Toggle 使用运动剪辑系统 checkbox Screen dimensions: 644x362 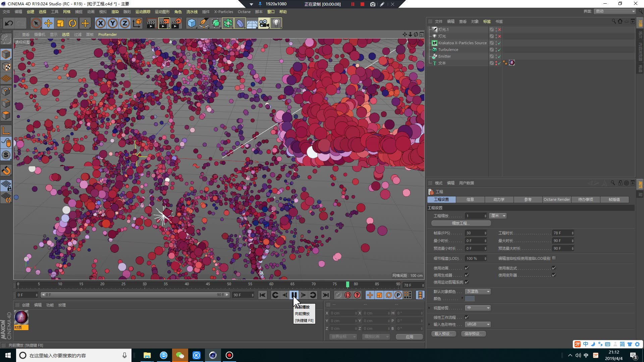(x=467, y=282)
